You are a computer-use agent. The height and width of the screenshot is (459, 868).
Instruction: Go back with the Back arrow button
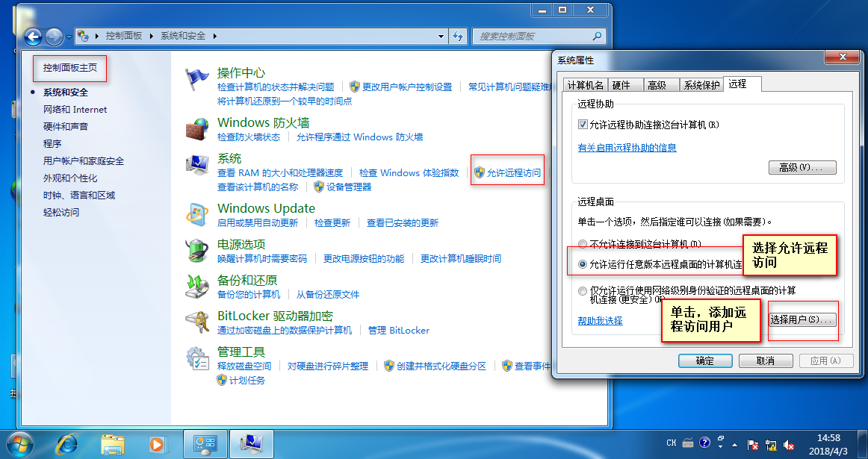point(33,37)
